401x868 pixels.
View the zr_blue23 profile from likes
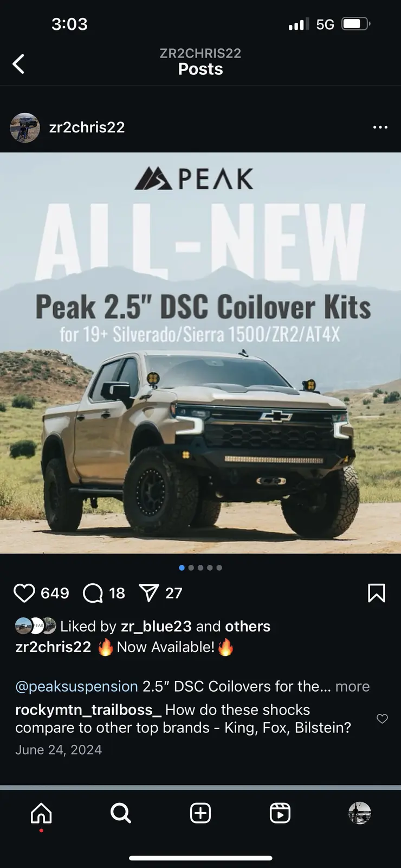point(156,626)
